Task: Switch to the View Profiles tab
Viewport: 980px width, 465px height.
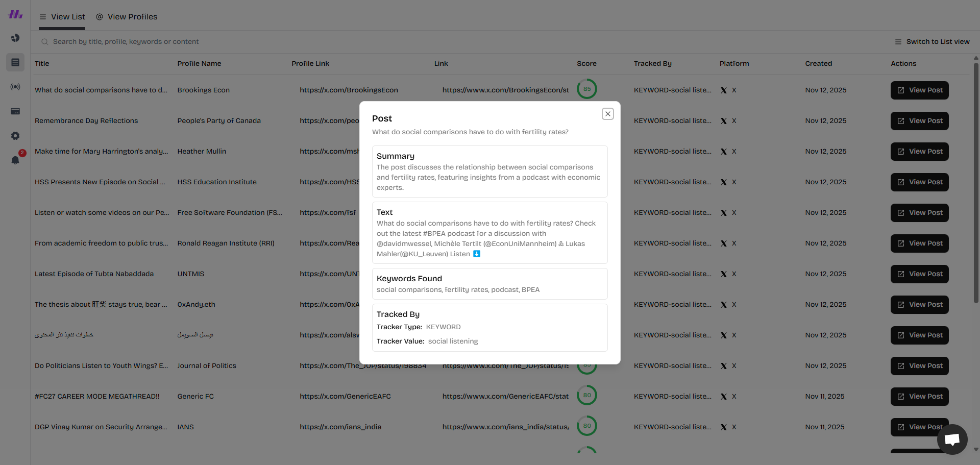Action: point(127,16)
